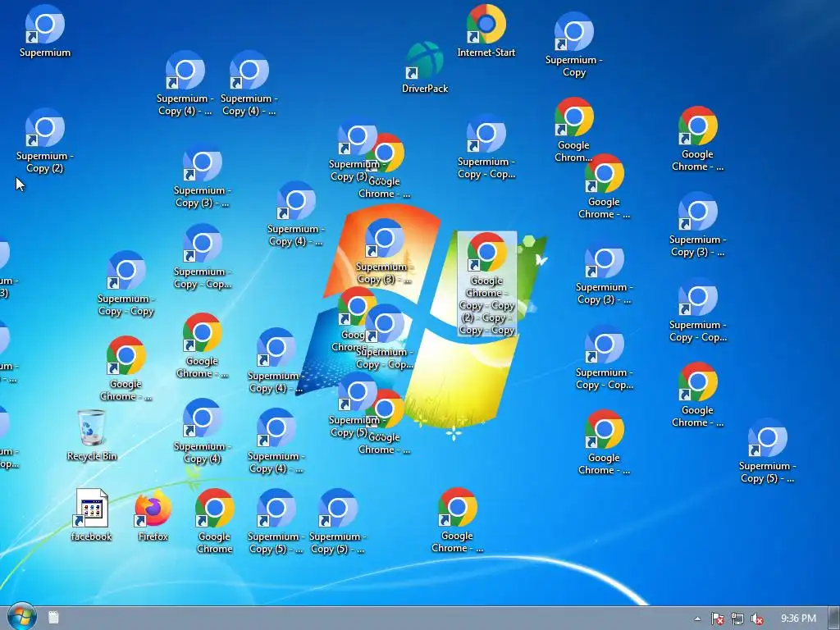Click the Supermium - Copy icon beside Internet-Start
Viewport: 840px width, 630px height.
tap(573, 45)
